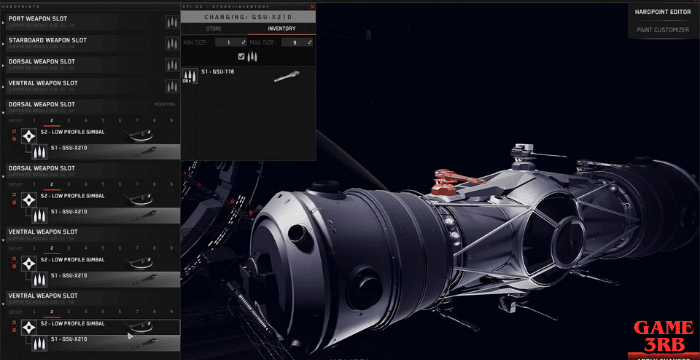Expand the Starboard Weapon Slot arrow
This screenshot has height=360, width=700.
click(4, 43)
